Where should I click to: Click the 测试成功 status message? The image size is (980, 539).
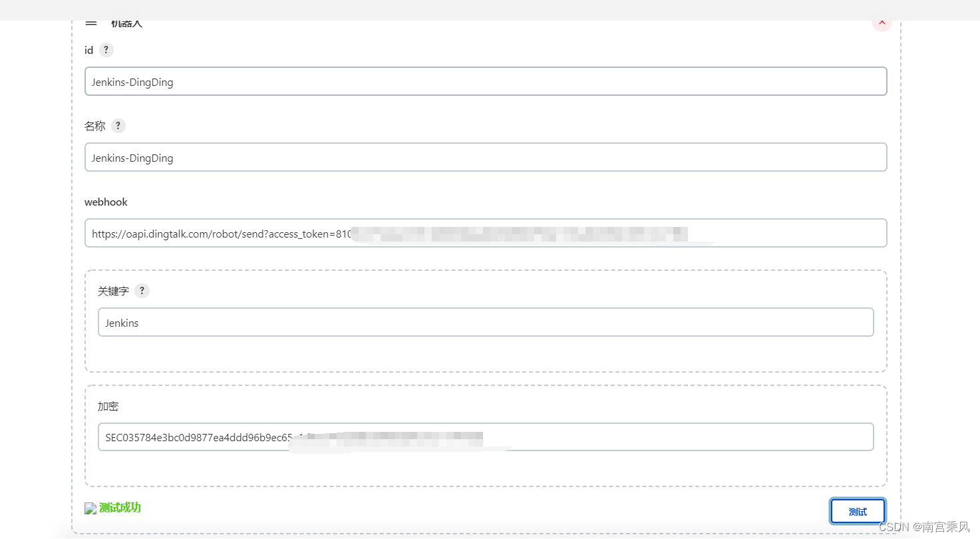120,508
